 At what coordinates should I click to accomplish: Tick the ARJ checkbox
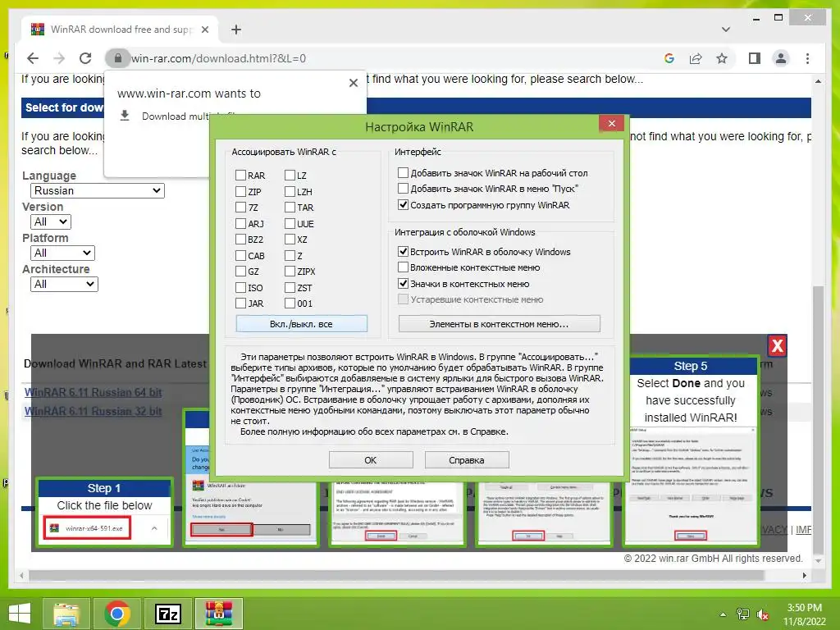pos(240,223)
